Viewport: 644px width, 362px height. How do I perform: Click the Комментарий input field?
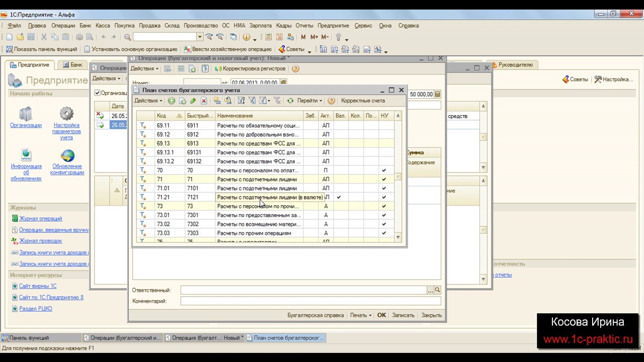tap(310, 301)
